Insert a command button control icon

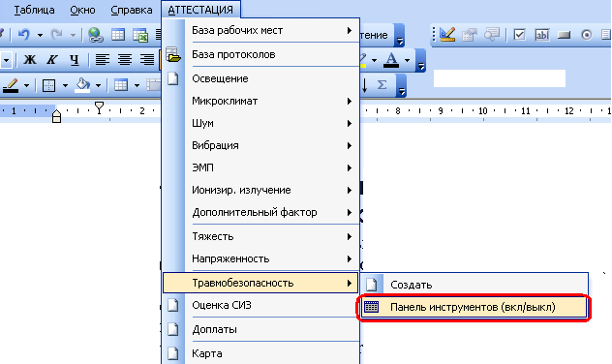click(564, 36)
